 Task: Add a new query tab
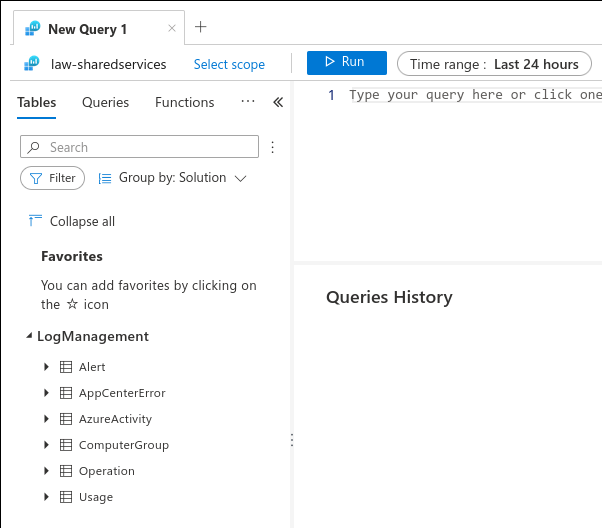[200, 27]
